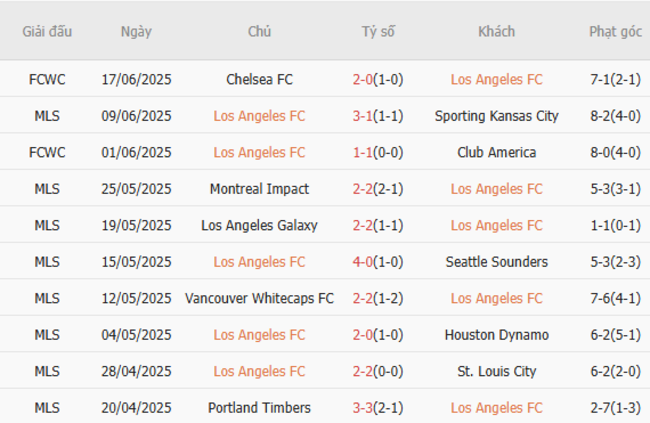
Task: Click the 'Ngày' date column header
Action: point(136,32)
